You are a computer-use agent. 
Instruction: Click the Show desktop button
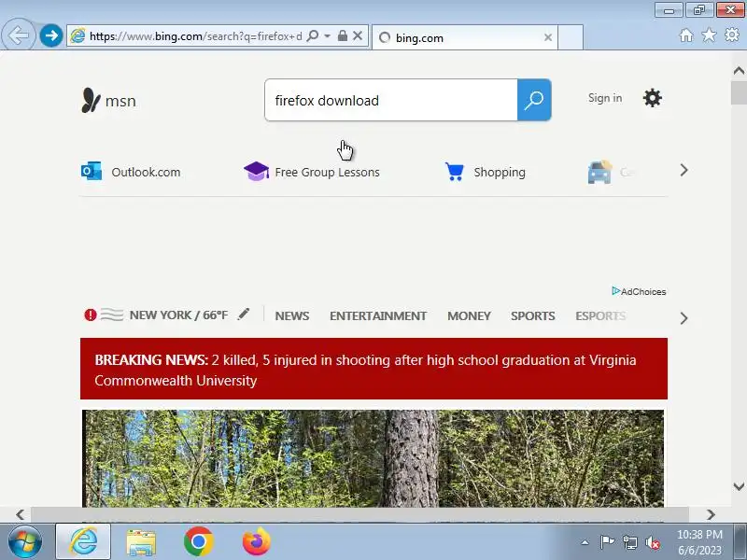740,541
